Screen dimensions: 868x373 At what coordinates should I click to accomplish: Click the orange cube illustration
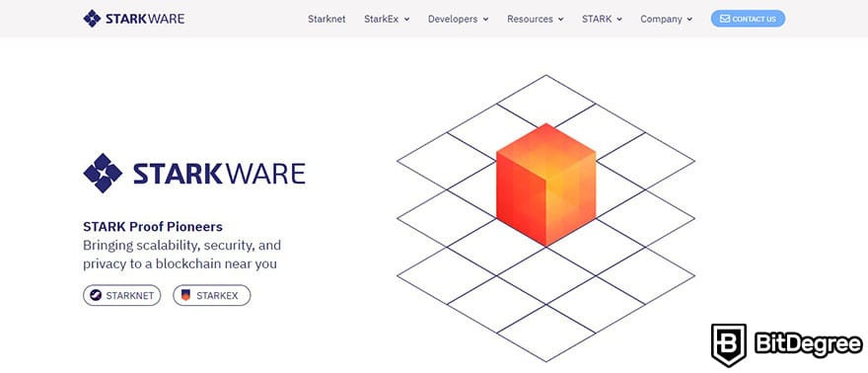click(x=545, y=185)
